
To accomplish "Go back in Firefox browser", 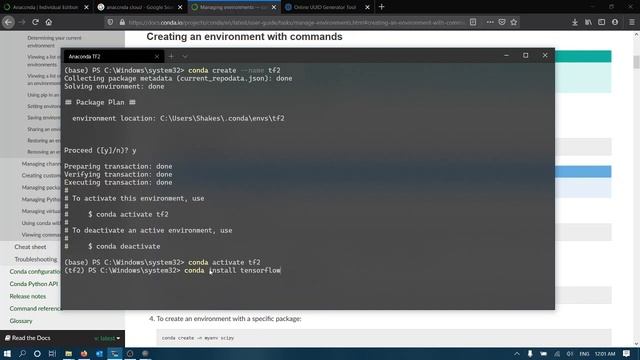I will tap(8, 22).
